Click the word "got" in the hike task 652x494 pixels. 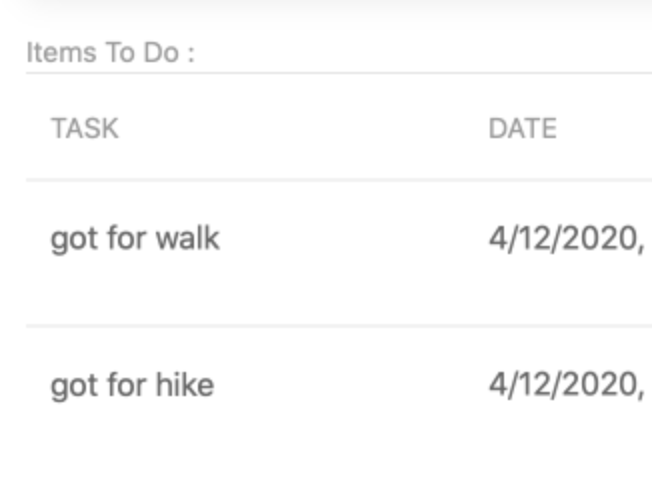[74, 387]
